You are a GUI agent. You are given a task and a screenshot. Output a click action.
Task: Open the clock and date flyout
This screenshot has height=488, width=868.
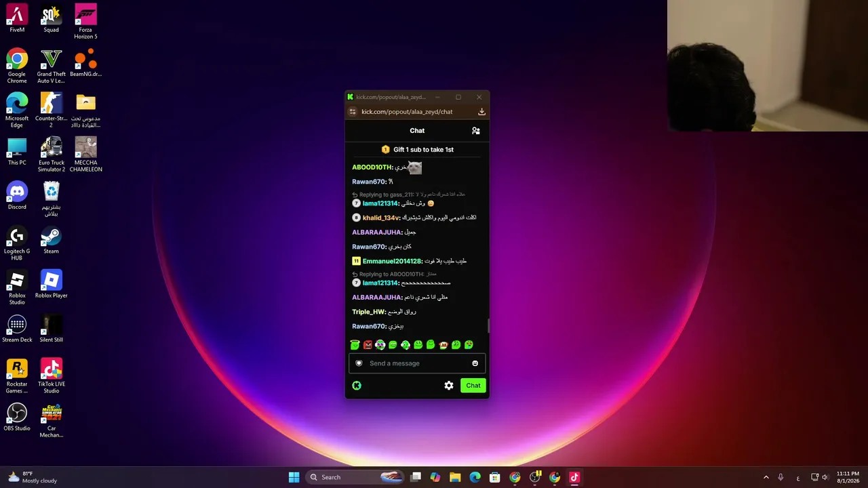848,477
